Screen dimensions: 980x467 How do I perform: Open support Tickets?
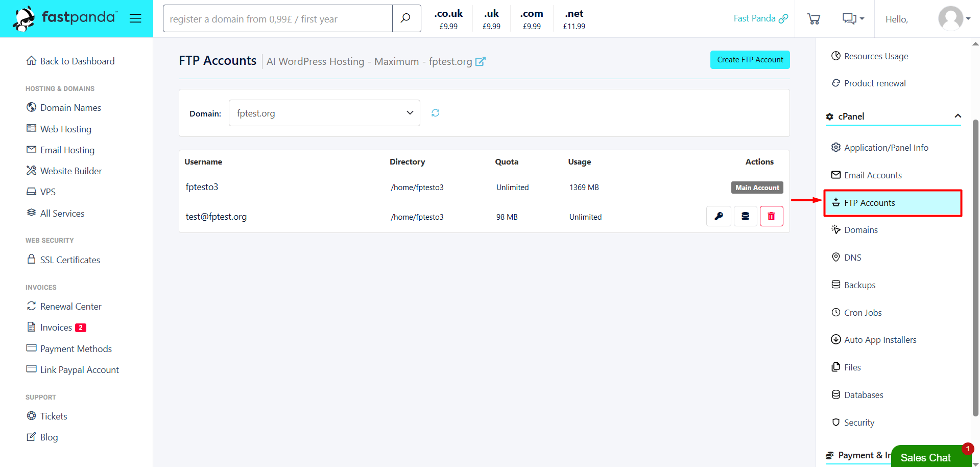click(46, 416)
